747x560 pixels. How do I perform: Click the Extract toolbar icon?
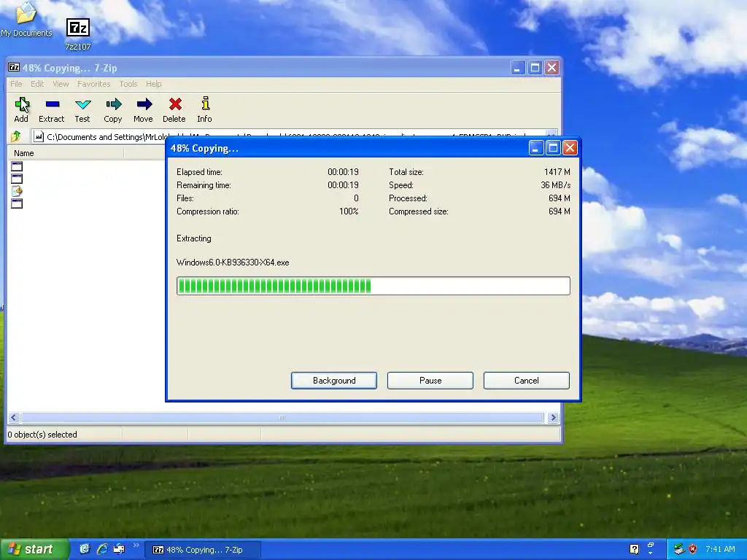click(52, 109)
